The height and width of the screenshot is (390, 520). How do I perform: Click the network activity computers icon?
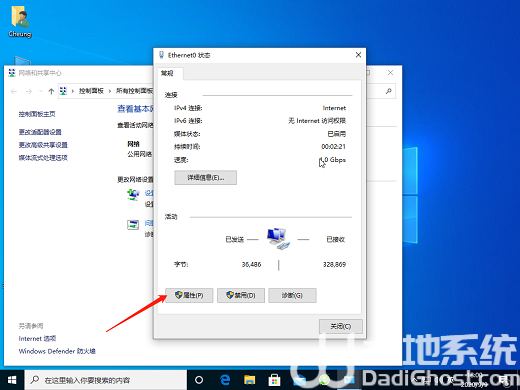coord(278,239)
